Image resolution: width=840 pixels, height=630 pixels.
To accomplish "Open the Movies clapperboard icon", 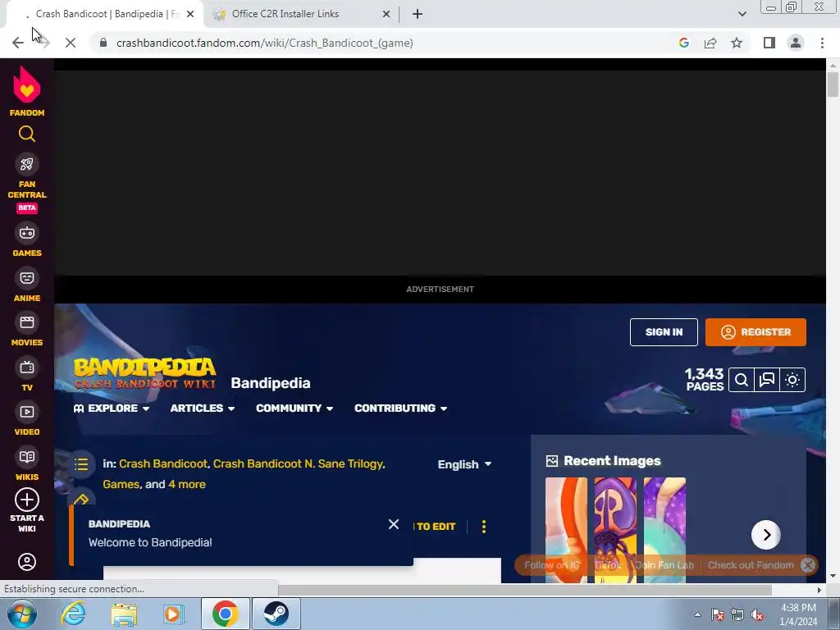I will coord(27,322).
